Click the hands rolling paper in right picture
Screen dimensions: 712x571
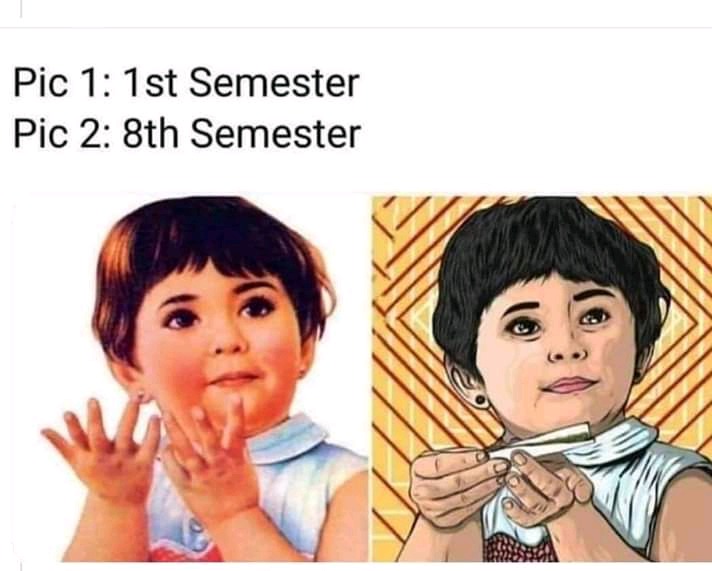(499, 486)
